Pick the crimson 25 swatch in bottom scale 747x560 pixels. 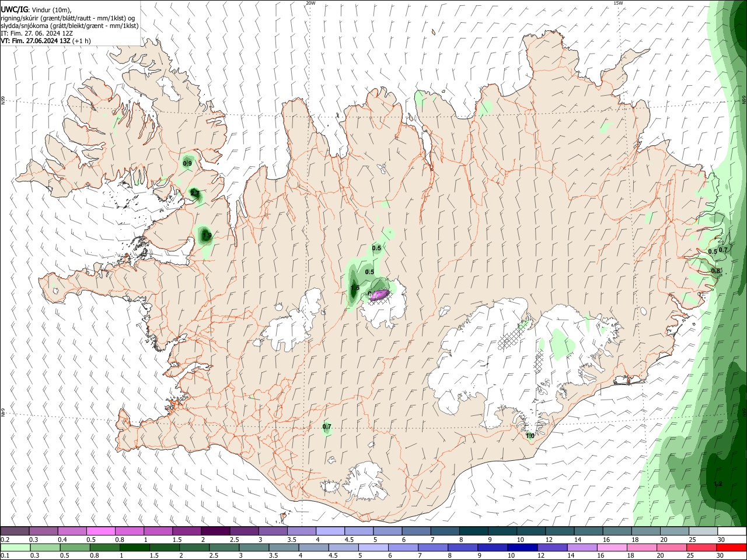pos(701,548)
